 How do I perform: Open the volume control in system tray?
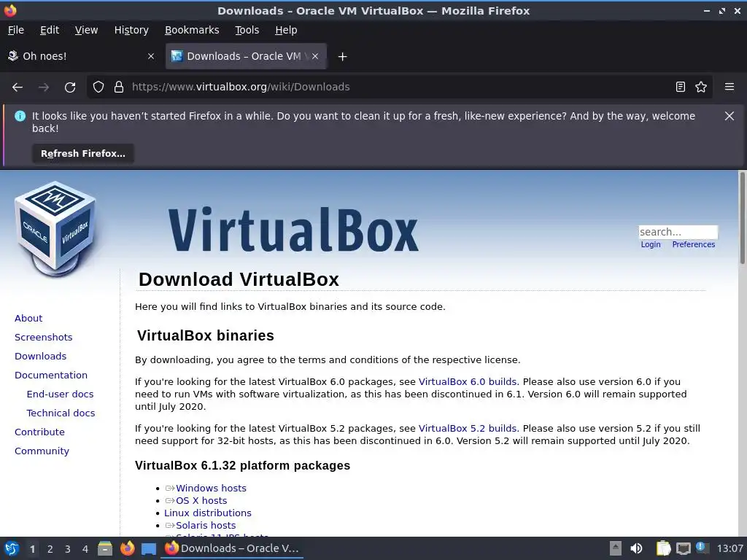636,548
